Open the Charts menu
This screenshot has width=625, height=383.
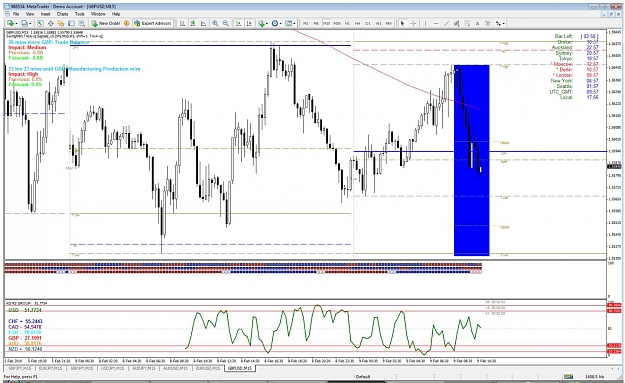coord(63,14)
